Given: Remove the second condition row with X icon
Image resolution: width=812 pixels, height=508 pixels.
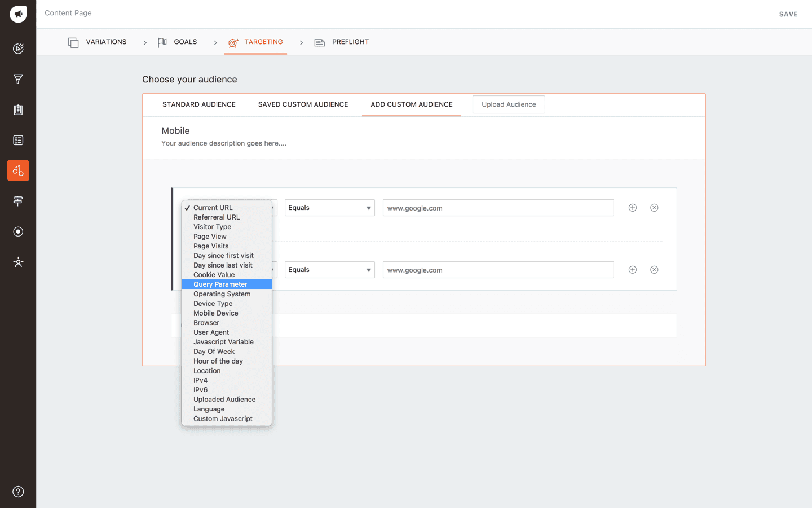Looking at the screenshot, I should point(654,270).
